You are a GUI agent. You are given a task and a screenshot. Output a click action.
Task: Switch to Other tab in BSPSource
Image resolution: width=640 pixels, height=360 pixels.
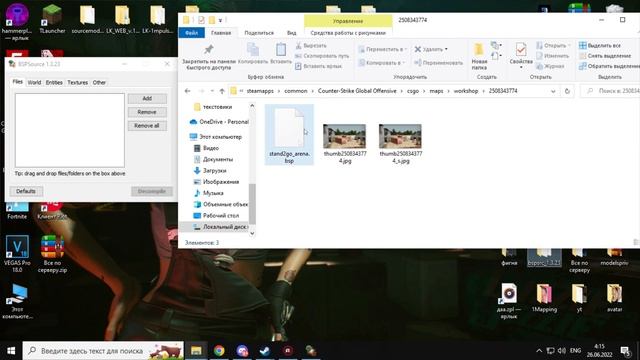click(99, 82)
